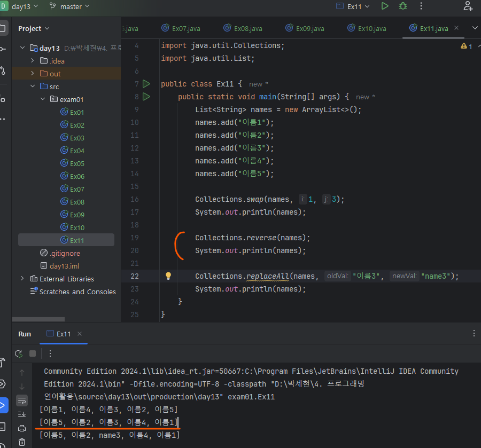Screen dimensions: 481x448
Task: Switch to Ex08.java tab
Action: pyautogui.click(x=243, y=28)
